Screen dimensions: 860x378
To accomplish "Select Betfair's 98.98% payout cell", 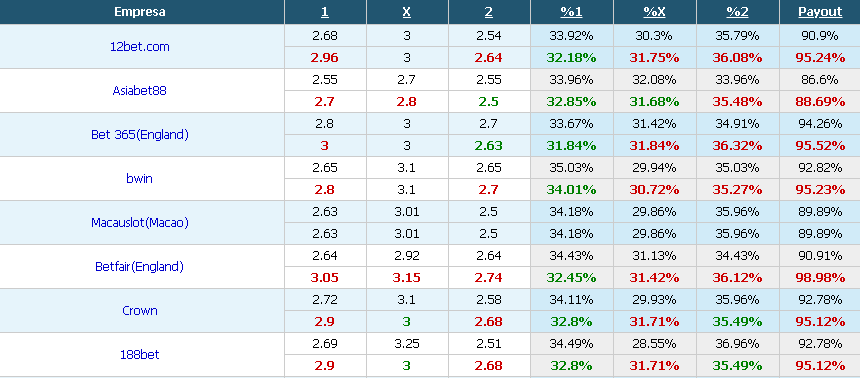I will 820,278.
